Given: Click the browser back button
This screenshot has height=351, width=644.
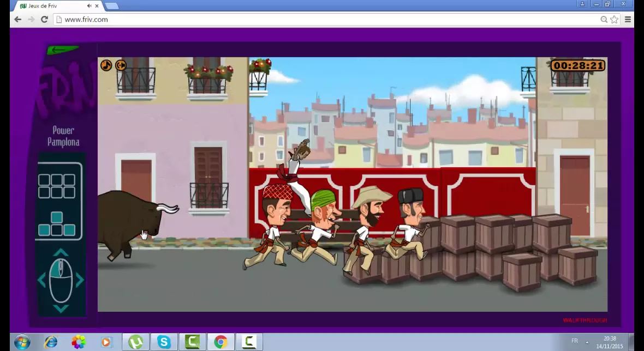Looking at the screenshot, I should (x=17, y=19).
